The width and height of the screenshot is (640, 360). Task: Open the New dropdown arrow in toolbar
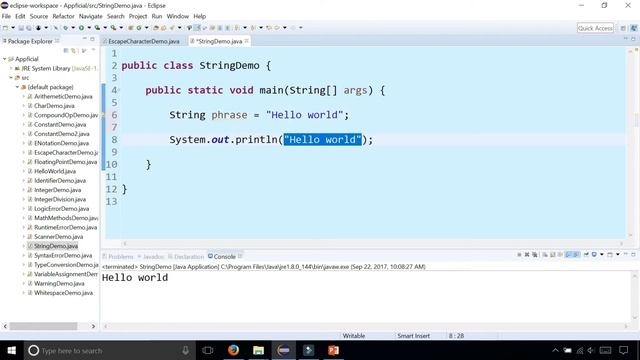(13, 28)
